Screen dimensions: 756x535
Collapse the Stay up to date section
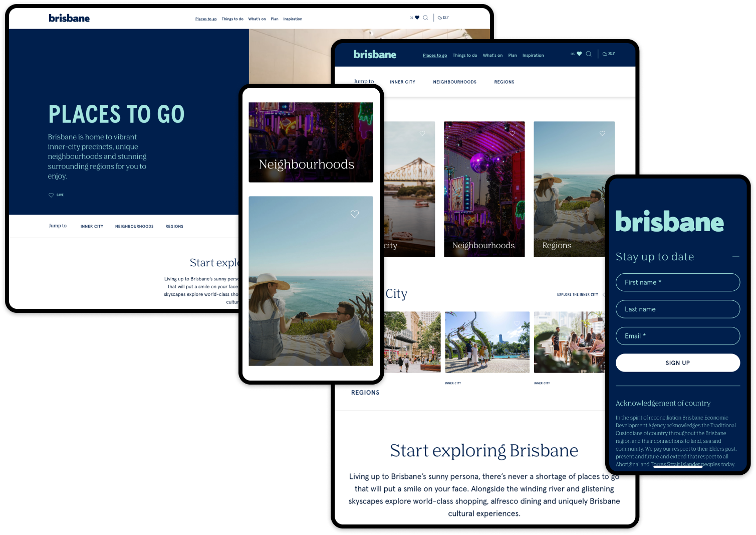pyautogui.click(x=735, y=257)
